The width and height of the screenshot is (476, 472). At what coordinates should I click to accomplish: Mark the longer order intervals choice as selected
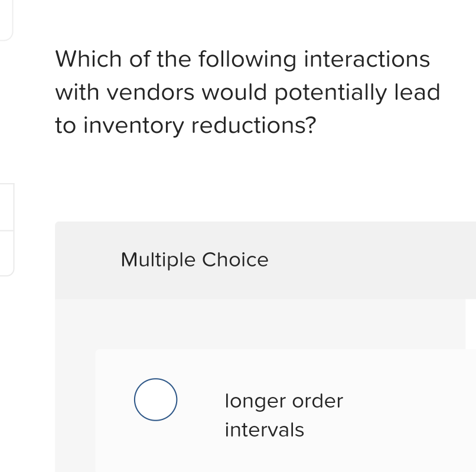[155, 400]
